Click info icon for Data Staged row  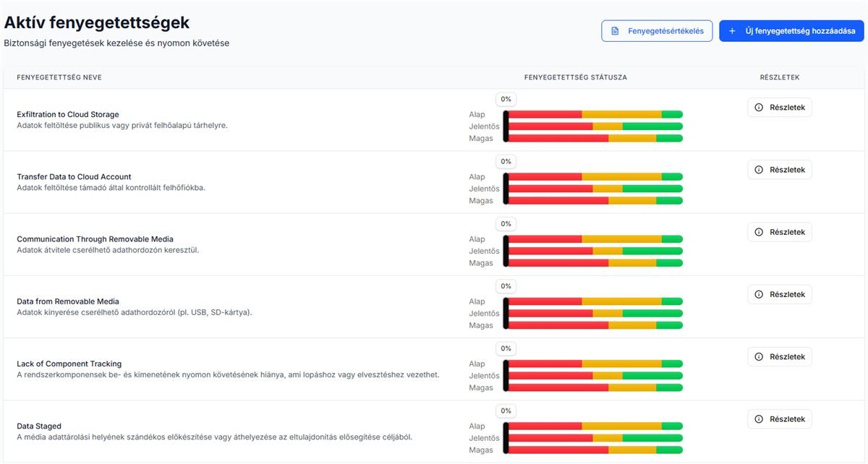(x=759, y=419)
